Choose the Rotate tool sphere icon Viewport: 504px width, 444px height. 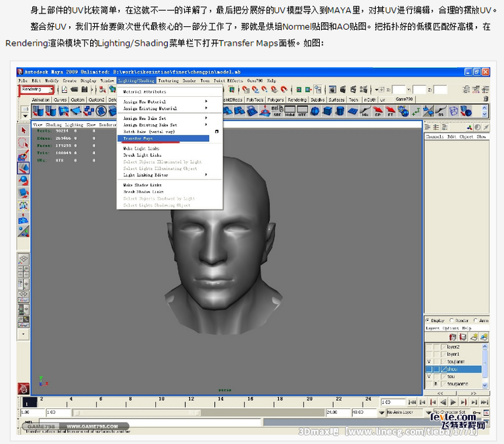(23, 180)
